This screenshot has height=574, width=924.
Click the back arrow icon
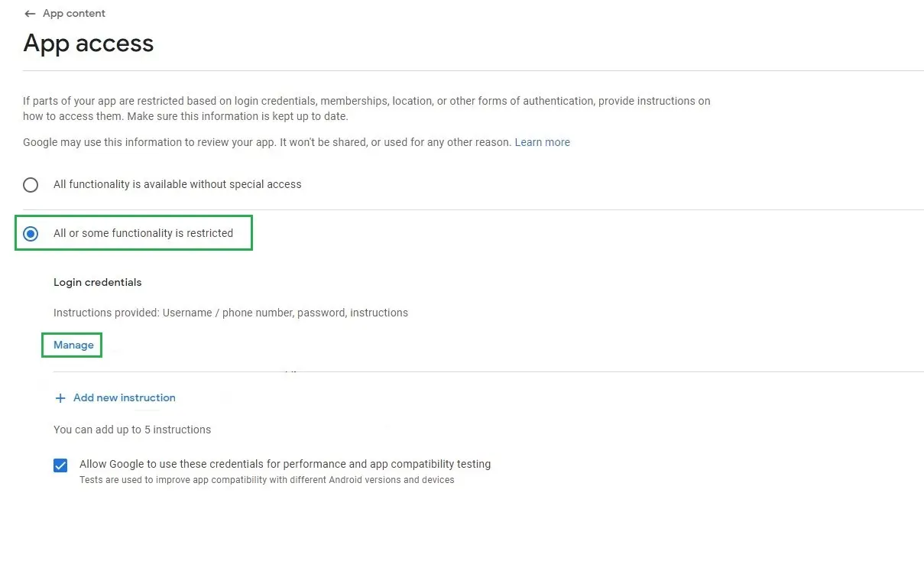(30, 14)
